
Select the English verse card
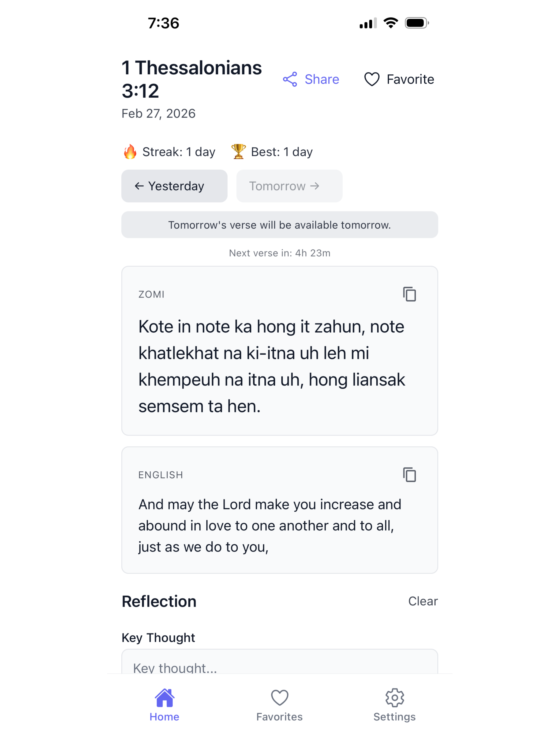coord(280,510)
